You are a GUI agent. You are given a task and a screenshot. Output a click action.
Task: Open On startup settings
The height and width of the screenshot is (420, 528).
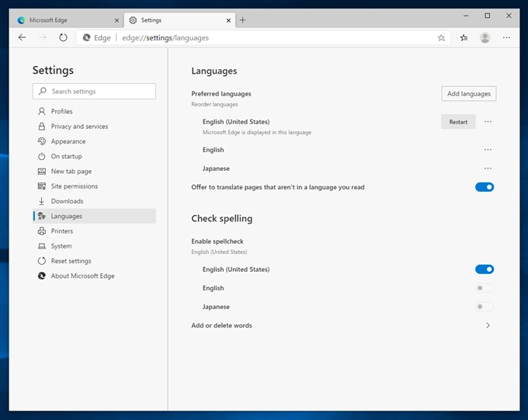94,156
